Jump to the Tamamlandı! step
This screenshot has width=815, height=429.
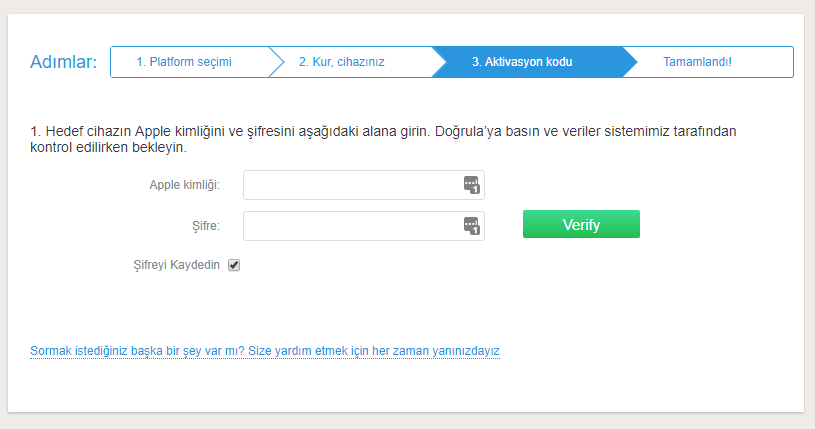point(697,62)
